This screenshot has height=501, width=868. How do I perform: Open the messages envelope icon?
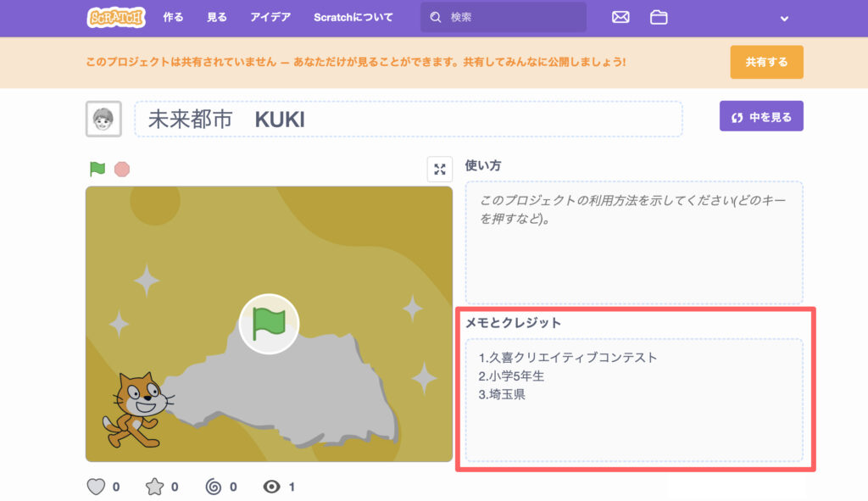pyautogui.click(x=620, y=17)
